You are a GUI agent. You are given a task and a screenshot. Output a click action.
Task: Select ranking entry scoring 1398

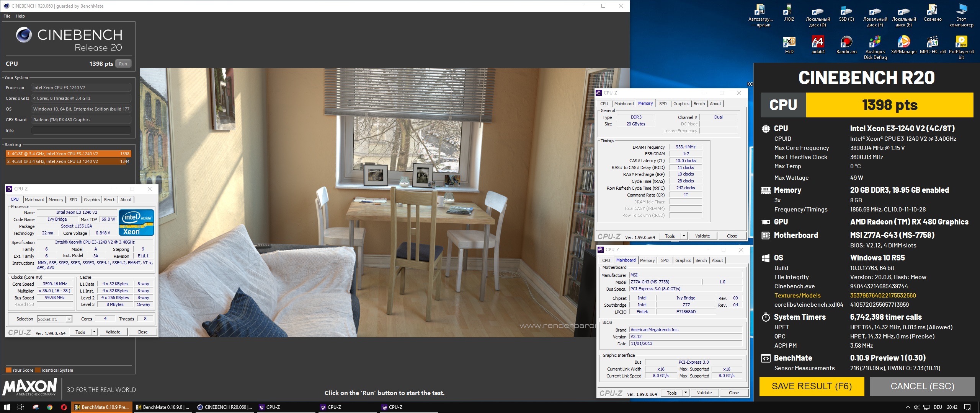[x=69, y=154]
